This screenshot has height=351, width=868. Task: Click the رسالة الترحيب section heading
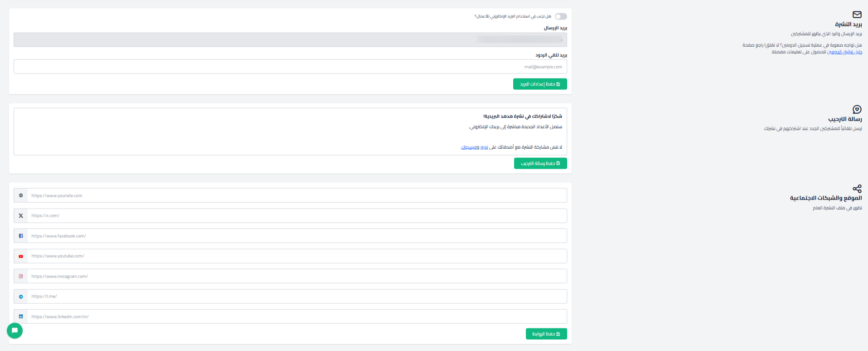click(x=845, y=119)
